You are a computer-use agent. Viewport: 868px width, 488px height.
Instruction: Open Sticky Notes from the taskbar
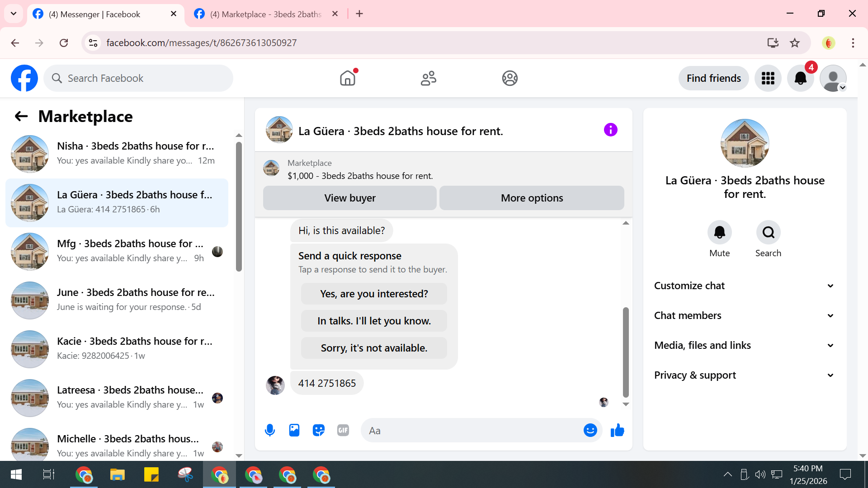[151, 474]
